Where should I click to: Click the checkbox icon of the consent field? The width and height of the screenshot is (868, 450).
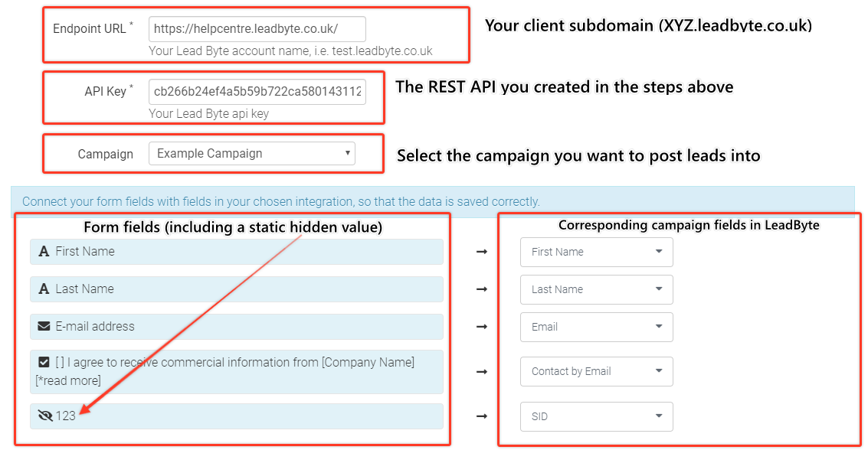pos(44,362)
